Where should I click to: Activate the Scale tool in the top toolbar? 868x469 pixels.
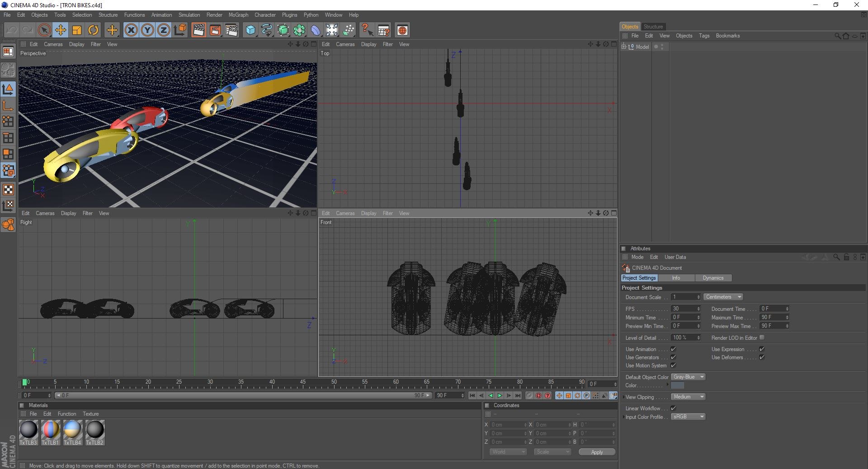pyautogui.click(x=77, y=30)
